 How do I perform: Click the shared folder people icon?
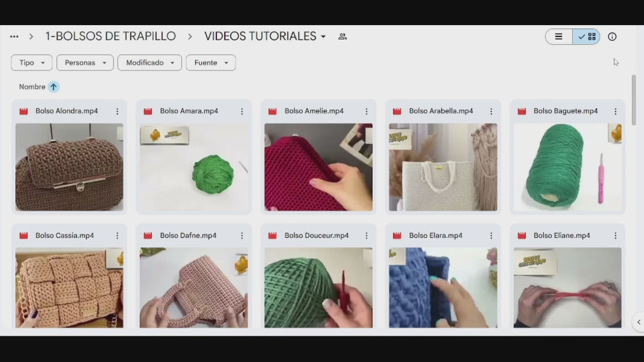point(342,36)
